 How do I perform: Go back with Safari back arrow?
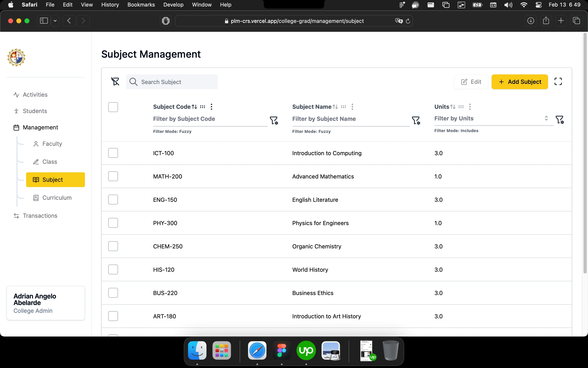69,21
